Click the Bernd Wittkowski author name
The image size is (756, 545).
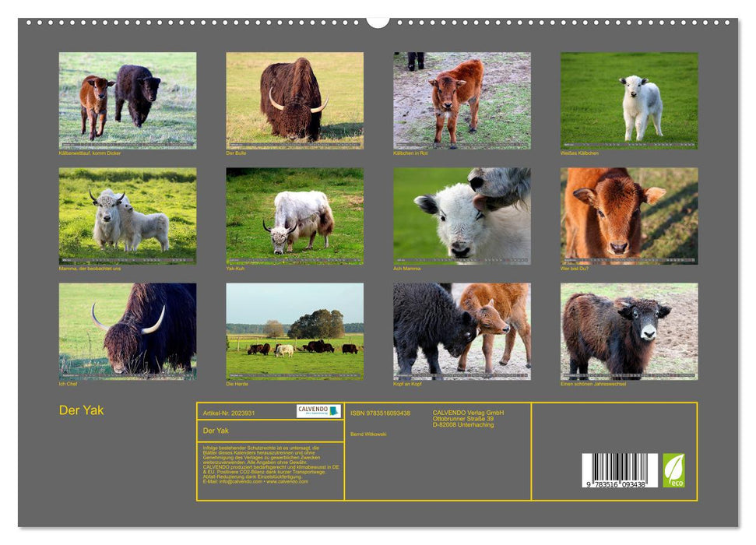pyautogui.click(x=370, y=434)
